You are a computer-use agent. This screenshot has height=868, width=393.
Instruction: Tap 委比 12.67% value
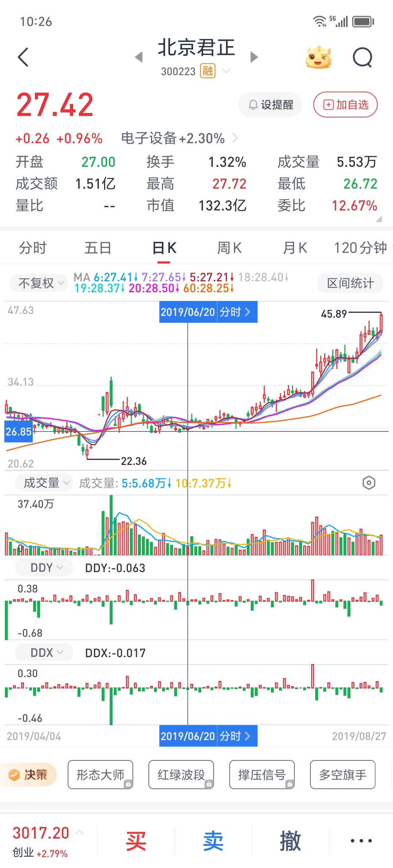click(x=354, y=206)
